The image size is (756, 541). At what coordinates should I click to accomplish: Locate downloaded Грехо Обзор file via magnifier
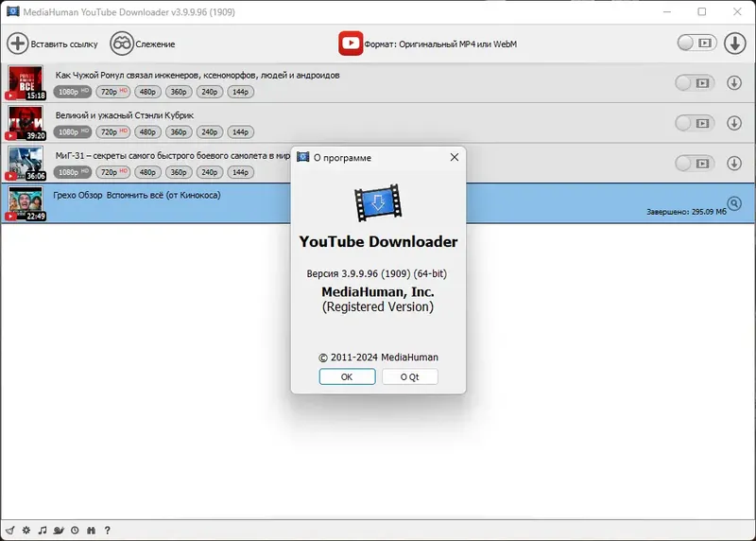(734, 203)
